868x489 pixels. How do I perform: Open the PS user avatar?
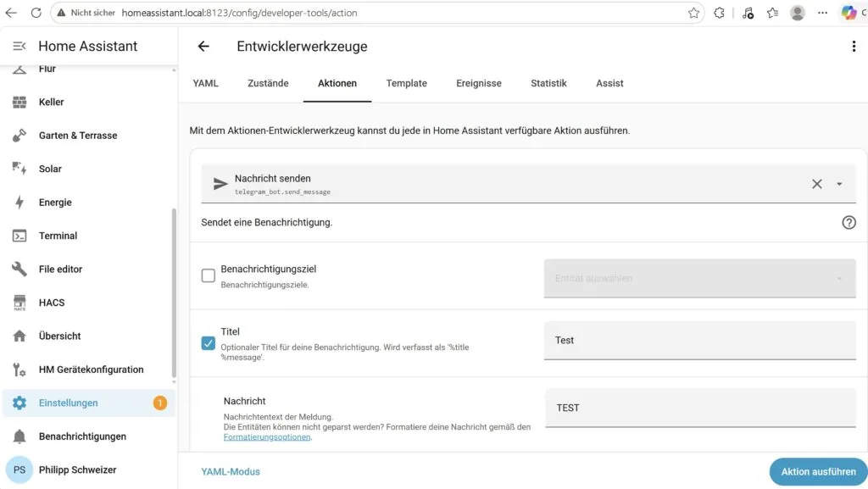click(x=19, y=470)
